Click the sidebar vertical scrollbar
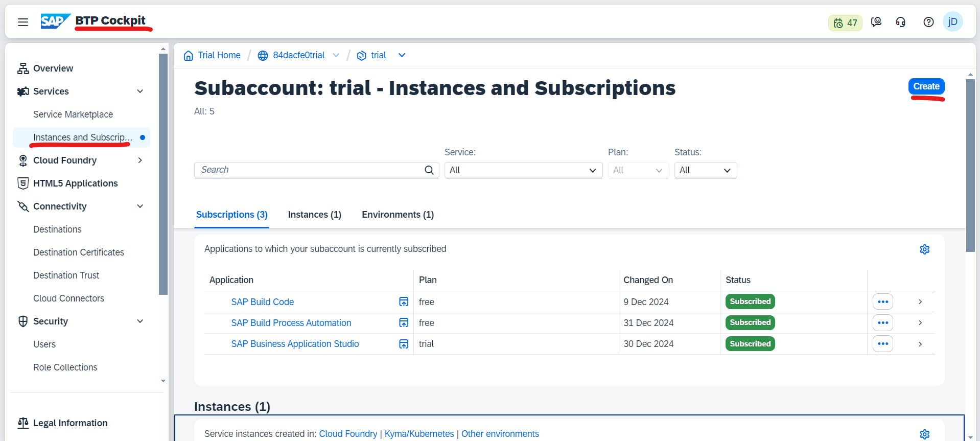This screenshot has height=441, width=980. pos(163,175)
